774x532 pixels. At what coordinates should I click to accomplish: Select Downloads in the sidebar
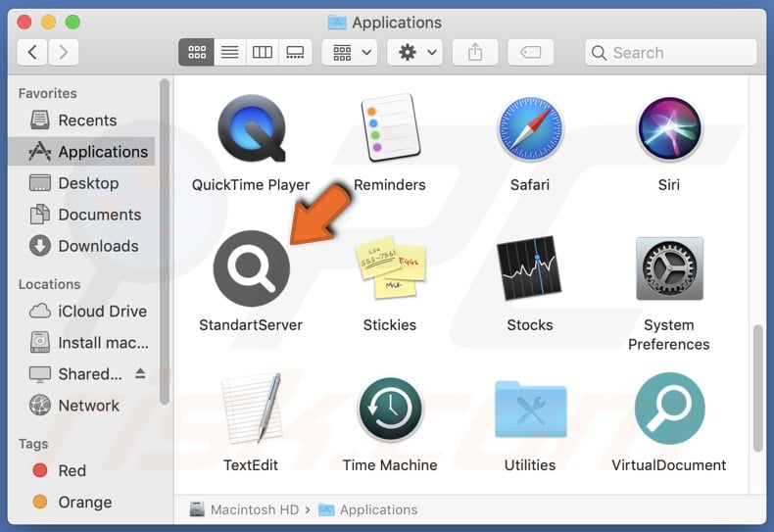point(97,246)
